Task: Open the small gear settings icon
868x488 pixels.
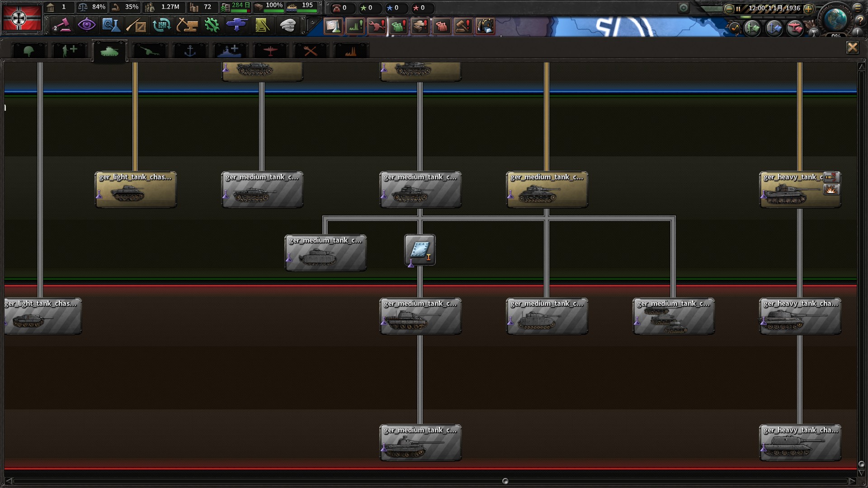Action: tap(684, 8)
